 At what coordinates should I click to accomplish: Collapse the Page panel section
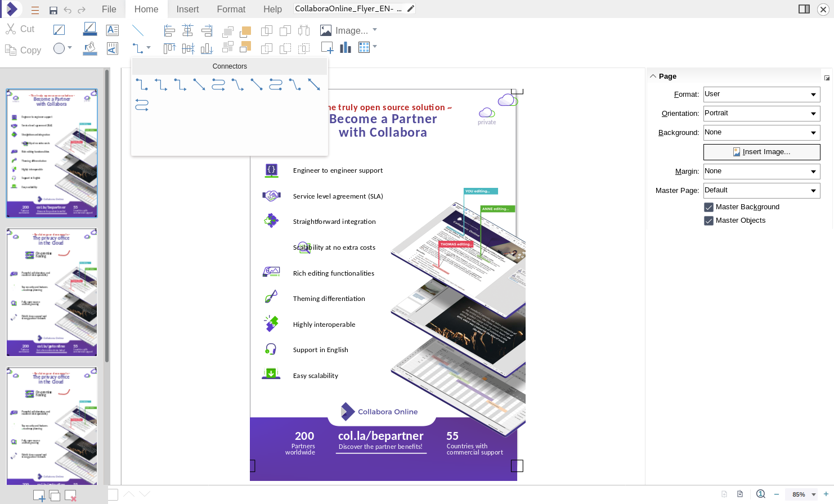click(653, 76)
